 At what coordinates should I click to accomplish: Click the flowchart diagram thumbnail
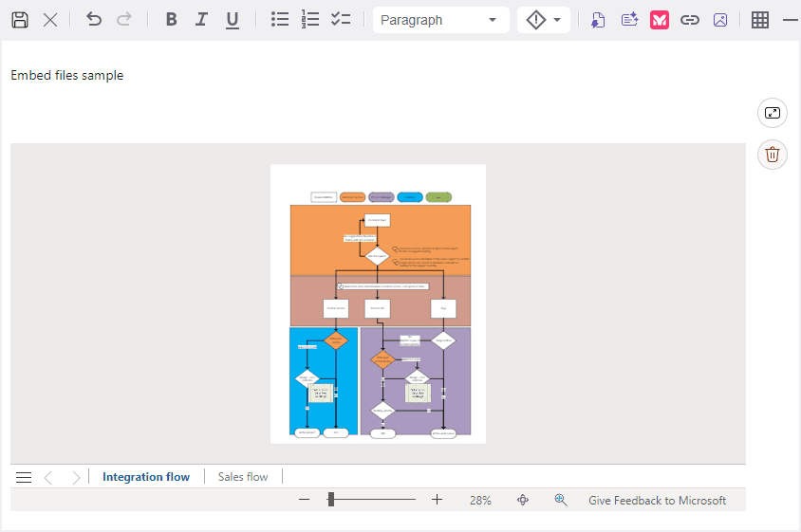click(x=378, y=303)
